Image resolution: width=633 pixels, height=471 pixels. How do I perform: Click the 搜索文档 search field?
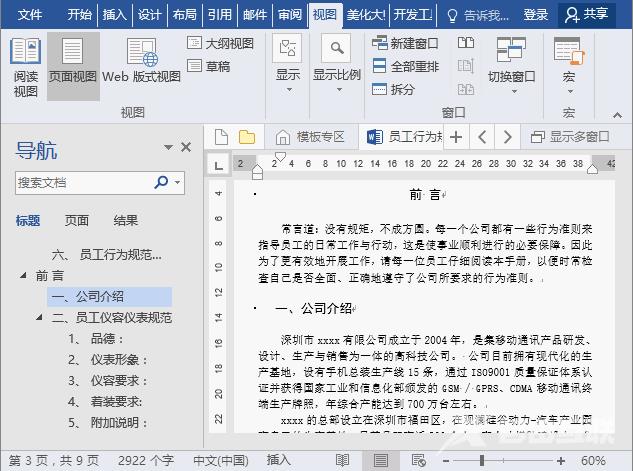tap(83, 183)
